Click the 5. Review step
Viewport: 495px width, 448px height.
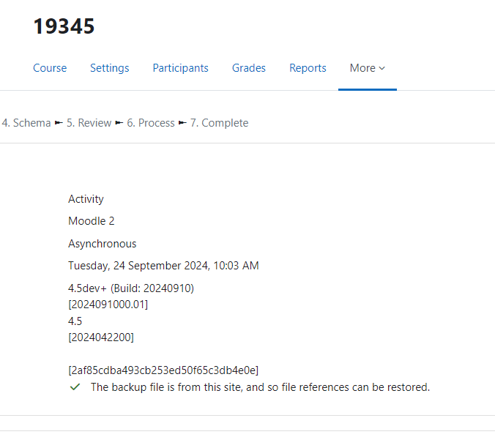[89, 123]
